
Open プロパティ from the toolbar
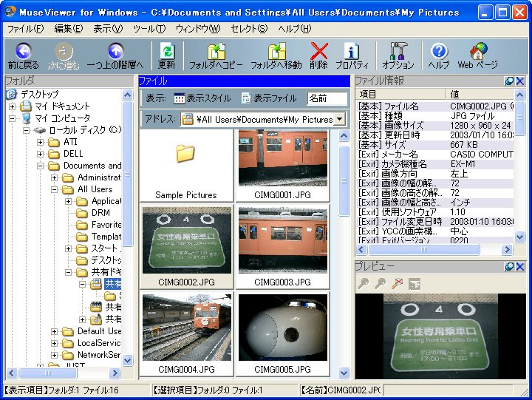click(352, 51)
